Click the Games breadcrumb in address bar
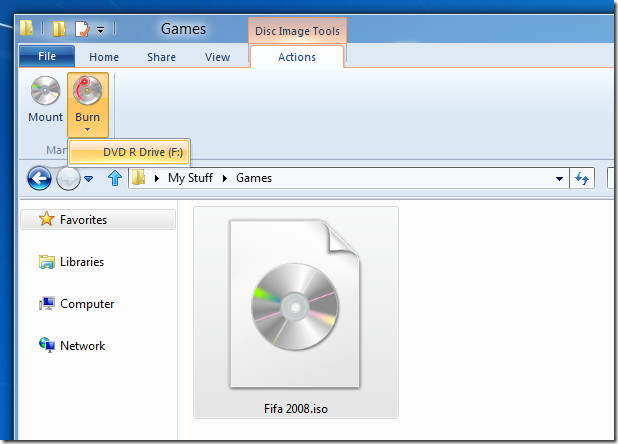Image resolution: width=618 pixels, height=444 pixels. click(254, 178)
